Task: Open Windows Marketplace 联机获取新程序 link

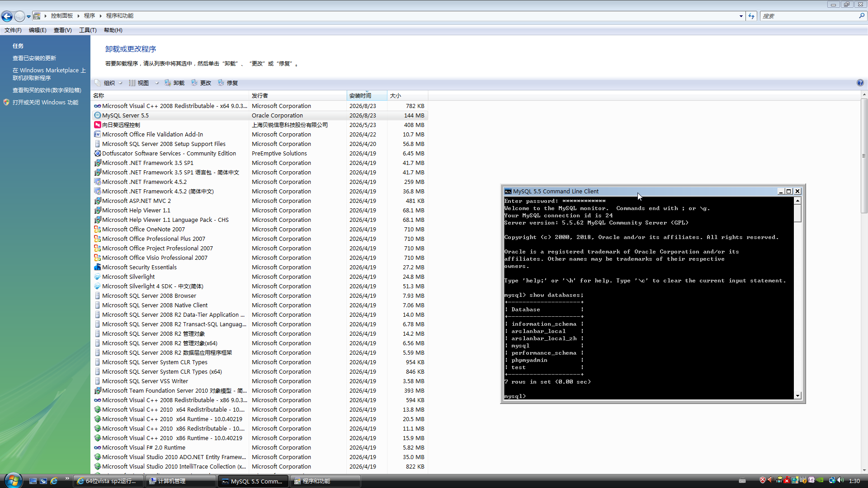Action: coord(49,74)
